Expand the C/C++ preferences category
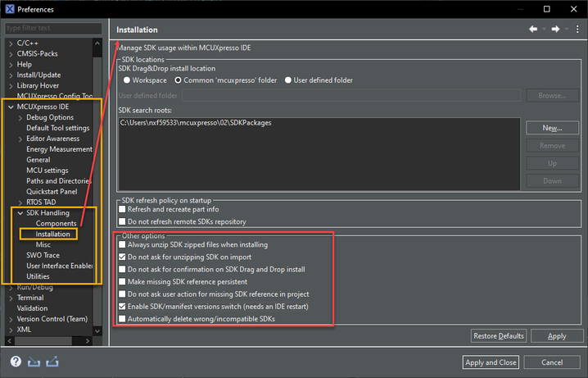The image size is (588, 378). (10, 43)
